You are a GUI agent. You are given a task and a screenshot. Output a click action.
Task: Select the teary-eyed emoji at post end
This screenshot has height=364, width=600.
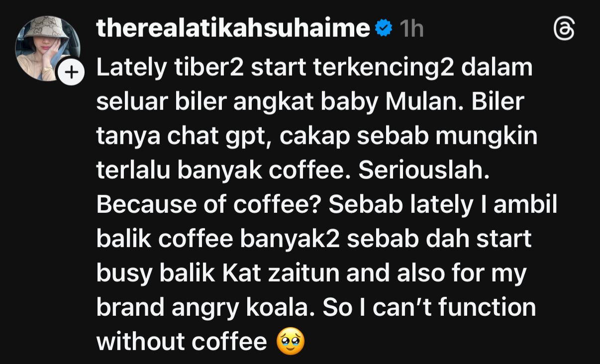[290, 342]
